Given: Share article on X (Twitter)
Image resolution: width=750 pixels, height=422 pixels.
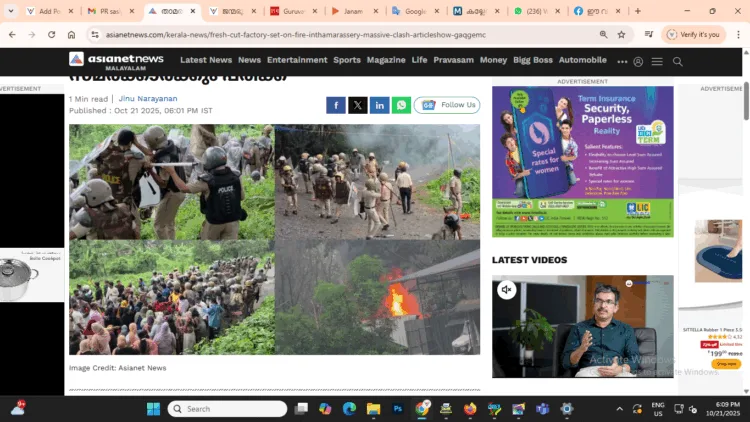Looking at the screenshot, I should point(358,105).
